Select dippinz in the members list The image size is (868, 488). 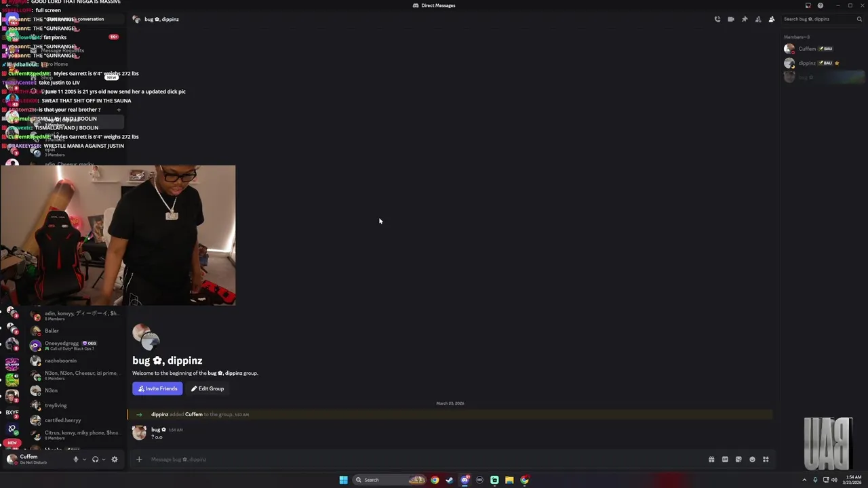point(824,63)
